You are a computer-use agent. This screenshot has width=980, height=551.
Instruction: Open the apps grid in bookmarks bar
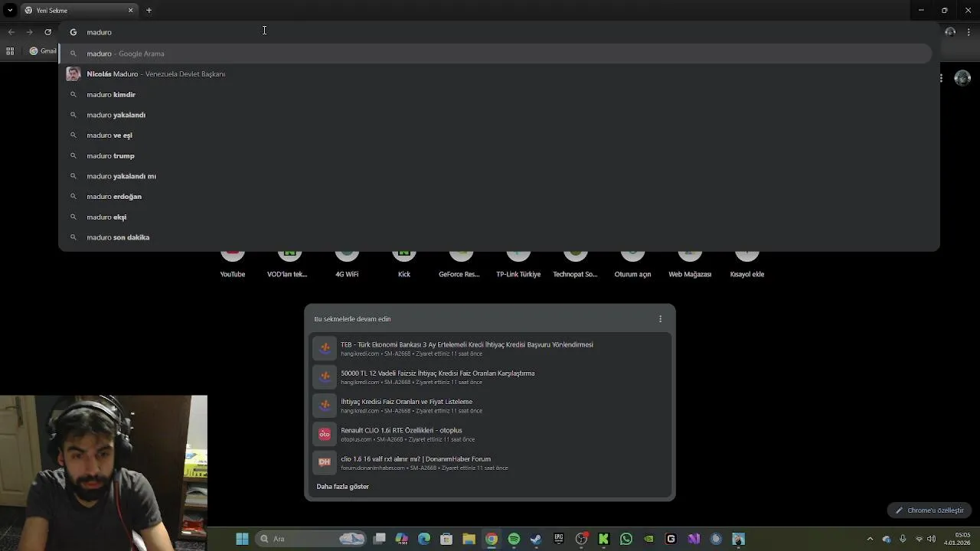click(x=10, y=51)
